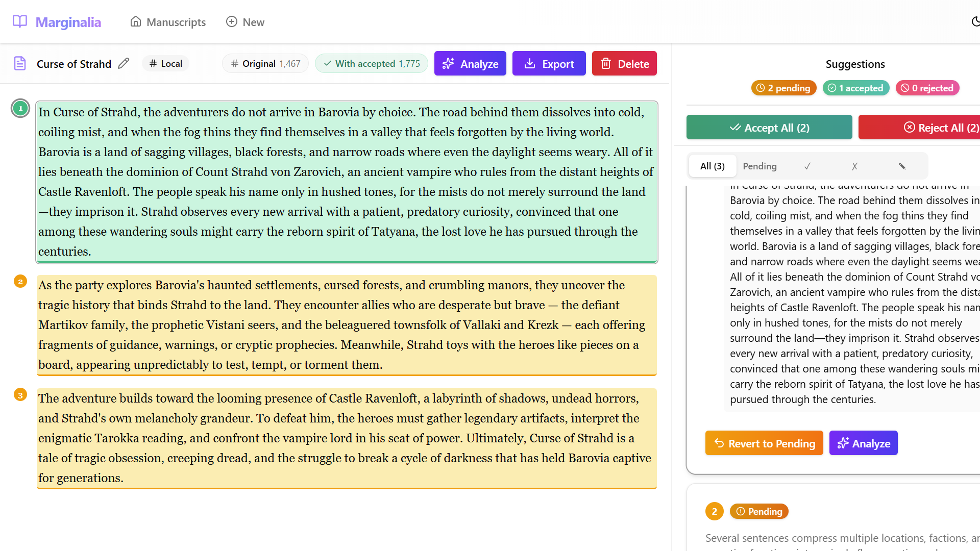Select the Local storage tag

[166, 63]
